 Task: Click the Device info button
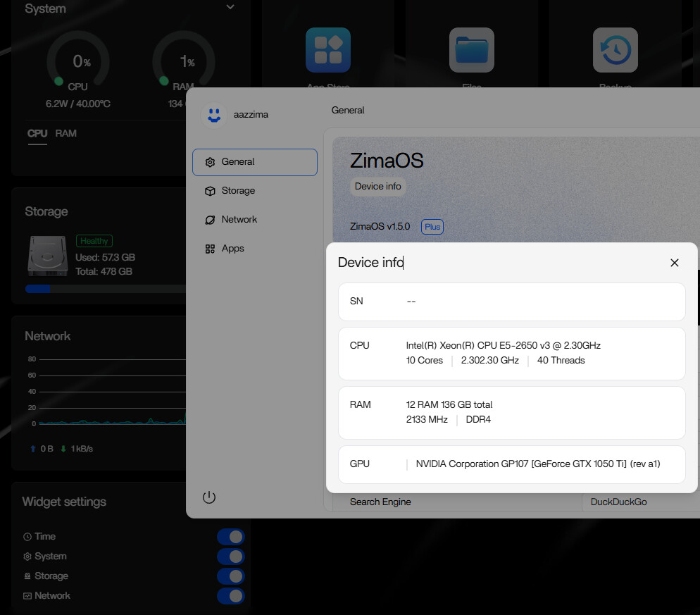click(x=378, y=187)
